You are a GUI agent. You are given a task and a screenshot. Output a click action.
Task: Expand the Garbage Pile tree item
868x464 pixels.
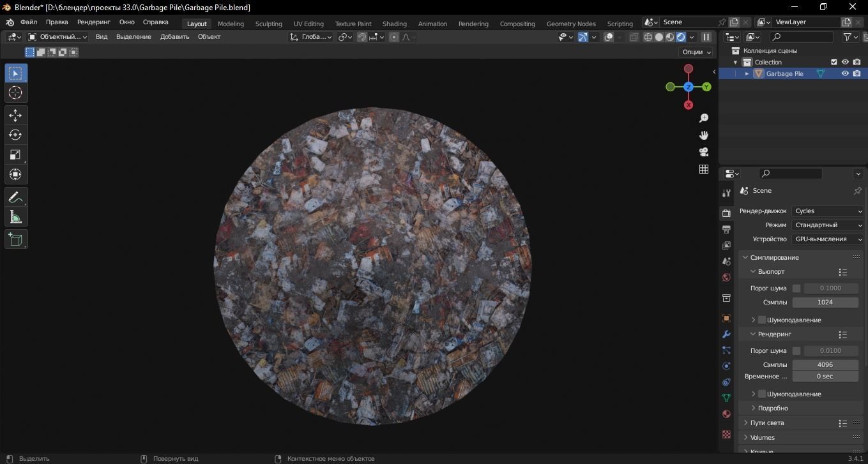[x=747, y=73]
